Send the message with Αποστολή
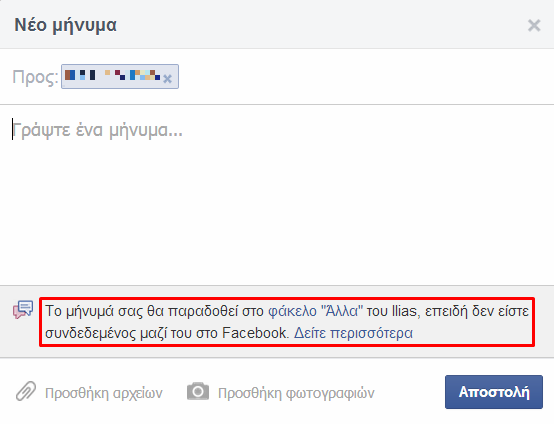Image resolution: width=554 pixels, height=424 pixels. (494, 392)
